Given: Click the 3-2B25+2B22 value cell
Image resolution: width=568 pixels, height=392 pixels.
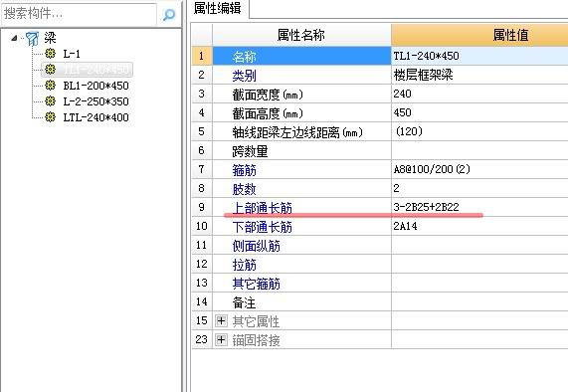Looking at the screenshot, I should click(479, 207).
